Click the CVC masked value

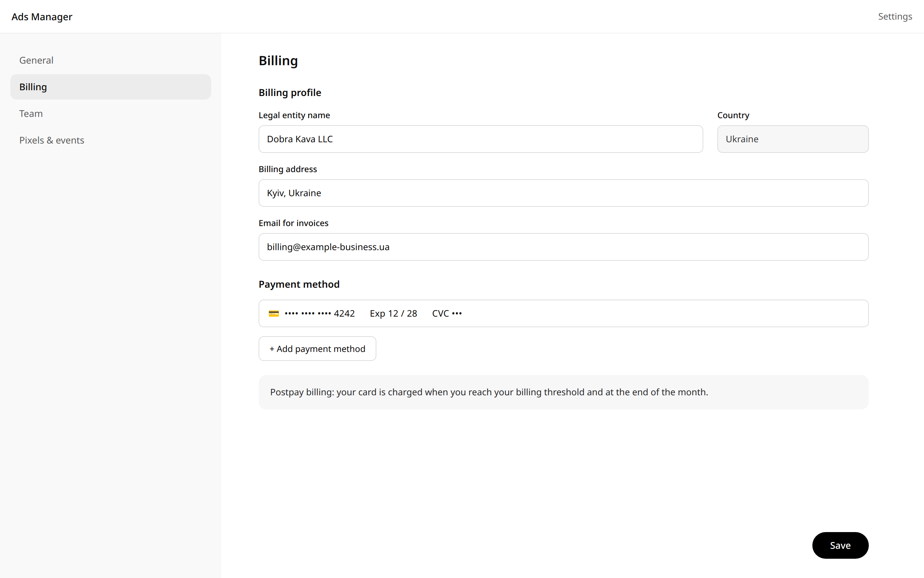pos(447,313)
